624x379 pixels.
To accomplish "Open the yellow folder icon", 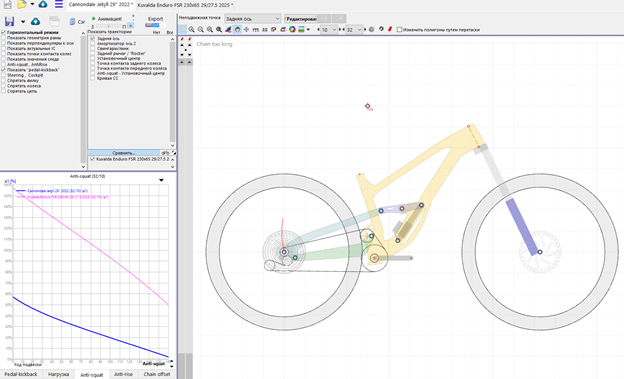I will point(22,4).
